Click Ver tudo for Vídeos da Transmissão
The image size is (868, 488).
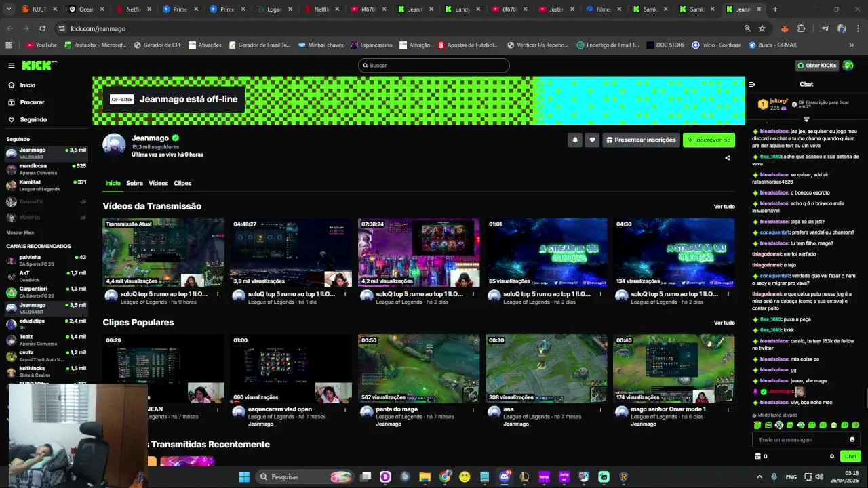[x=724, y=207]
